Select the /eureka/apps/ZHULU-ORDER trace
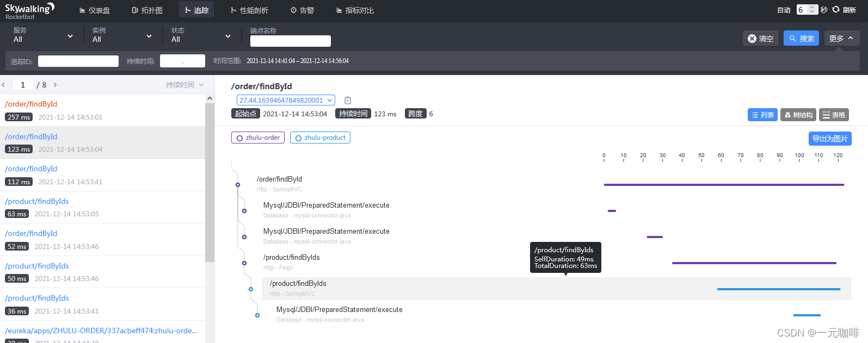Screen dimensions: 868x343 (x=102, y=332)
